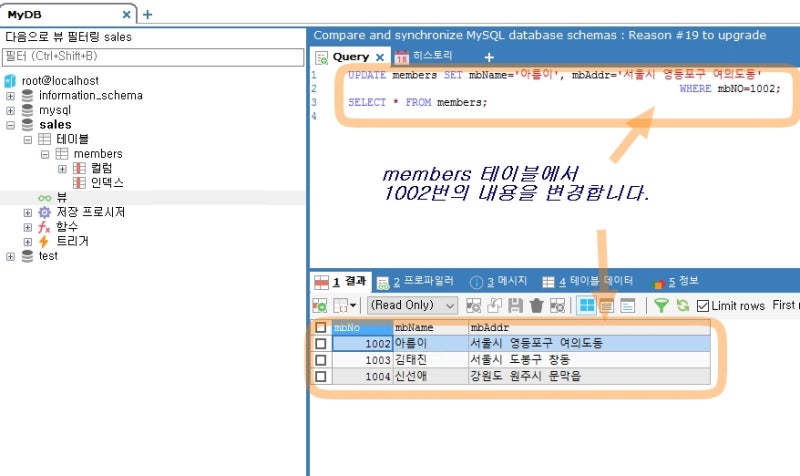Select the members table in tree
The width and height of the screenshot is (800, 476).
[98, 154]
